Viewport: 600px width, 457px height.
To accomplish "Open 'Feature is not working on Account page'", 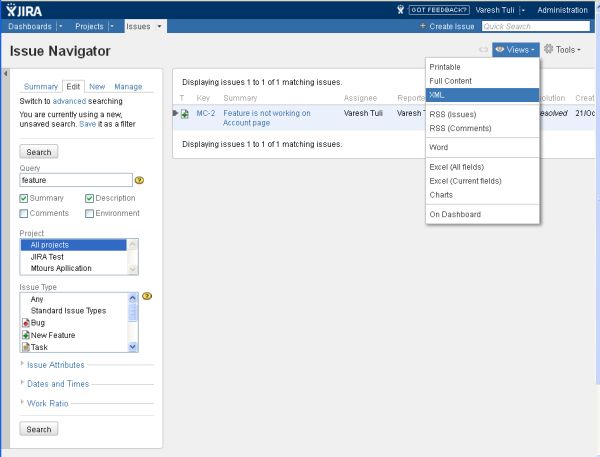I will 267,118.
